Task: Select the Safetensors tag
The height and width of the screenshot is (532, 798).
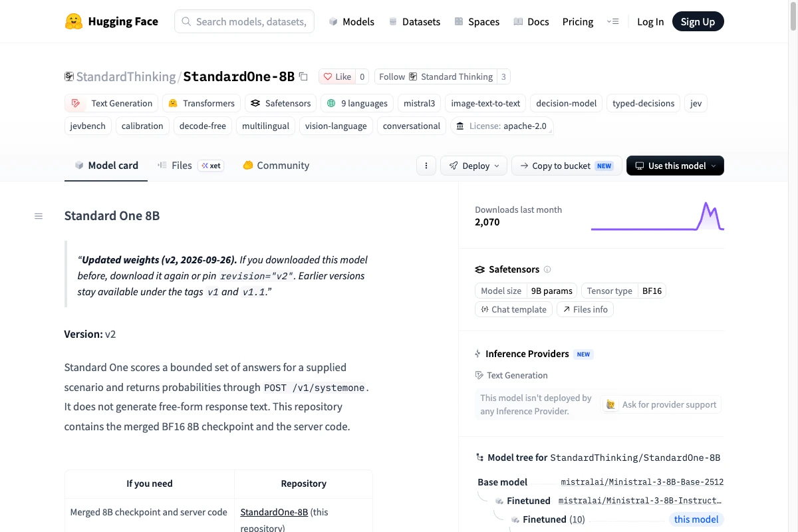Action: tap(281, 103)
